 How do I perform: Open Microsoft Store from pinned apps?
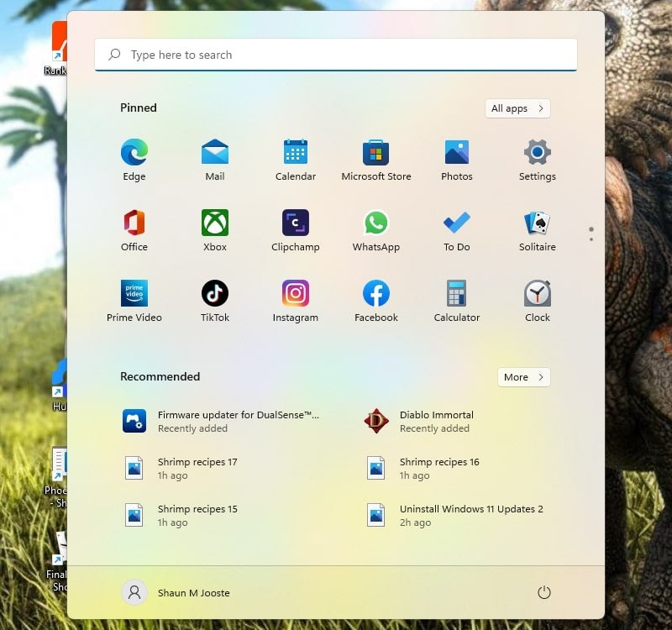375,160
